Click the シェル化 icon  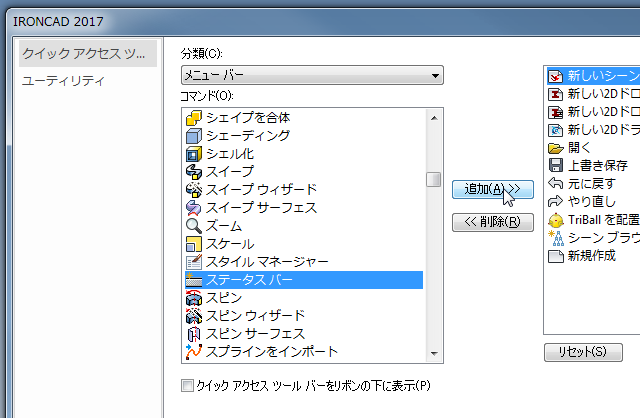194,154
